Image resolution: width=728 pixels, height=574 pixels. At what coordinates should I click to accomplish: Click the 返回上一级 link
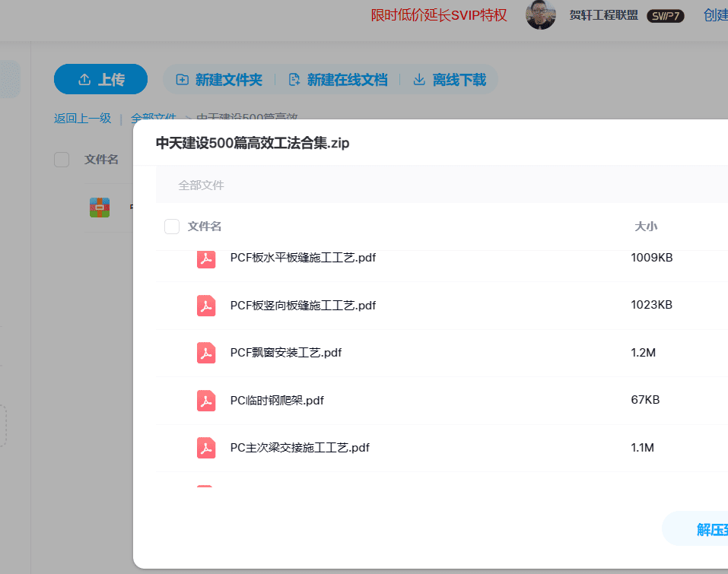[x=83, y=119]
